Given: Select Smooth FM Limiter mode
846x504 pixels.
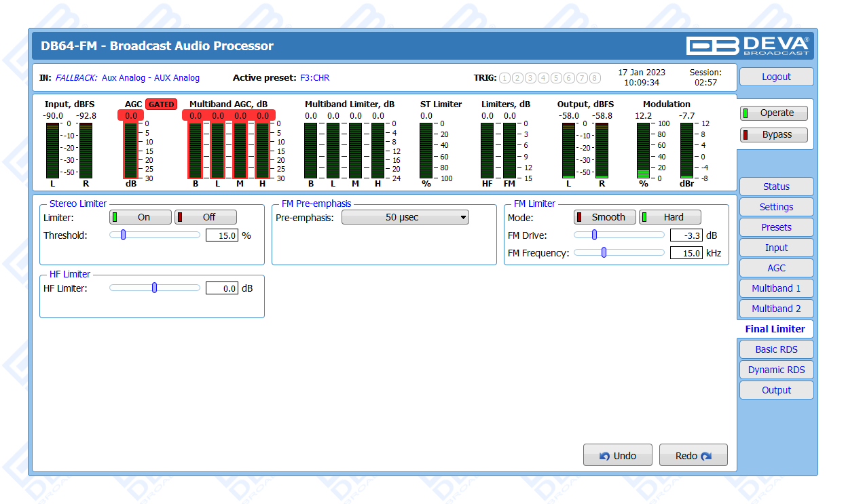Looking at the screenshot, I should point(604,218).
